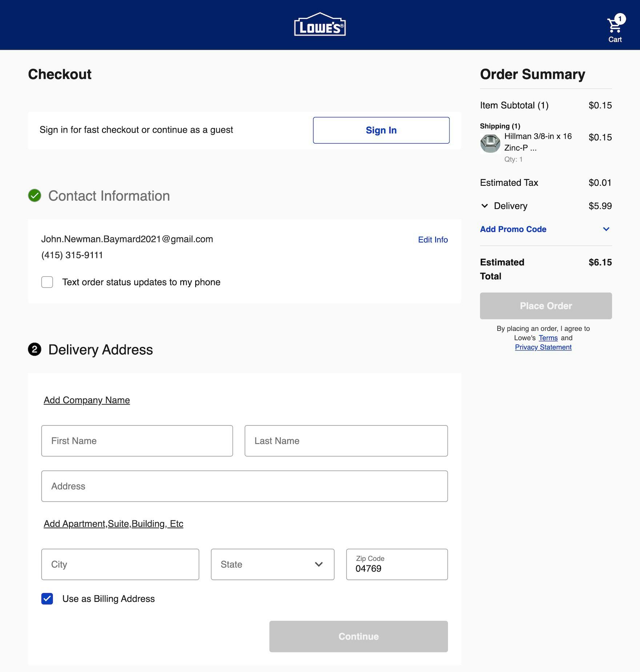The height and width of the screenshot is (672, 640).
Task: Expand the Delivery cost chevron
Action: coord(484,206)
